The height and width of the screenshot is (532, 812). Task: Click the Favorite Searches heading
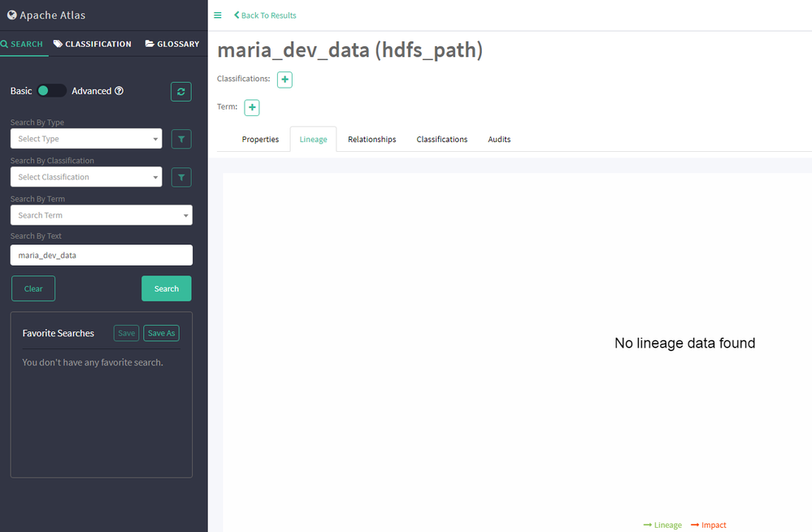[x=58, y=333]
